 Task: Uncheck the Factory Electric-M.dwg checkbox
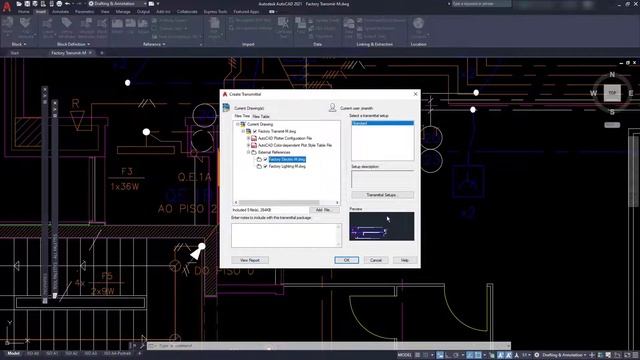(265, 160)
